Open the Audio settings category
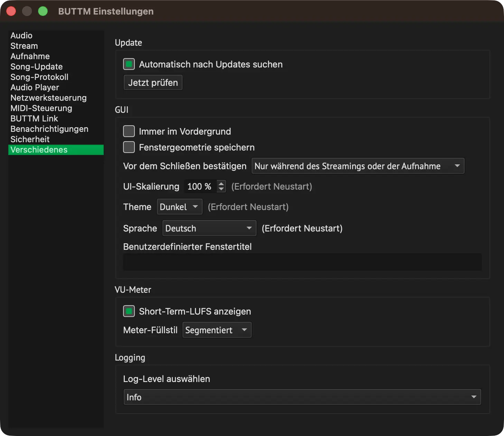Image resolution: width=504 pixels, height=436 pixels. pyautogui.click(x=56, y=36)
